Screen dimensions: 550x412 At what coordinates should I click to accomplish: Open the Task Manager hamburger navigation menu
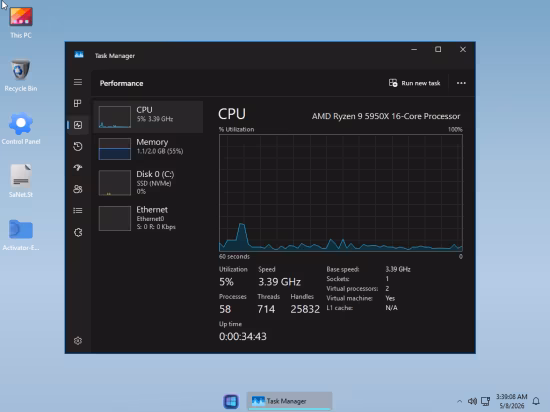[x=78, y=82]
